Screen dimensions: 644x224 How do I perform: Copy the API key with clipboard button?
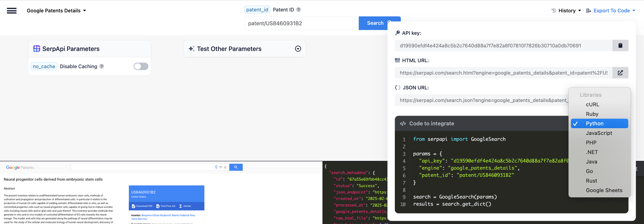pos(620,46)
